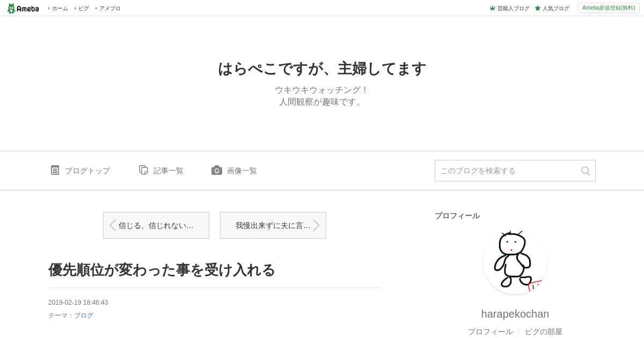
Task: Focus the このブログを検索する search field
Action: tap(507, 171)
